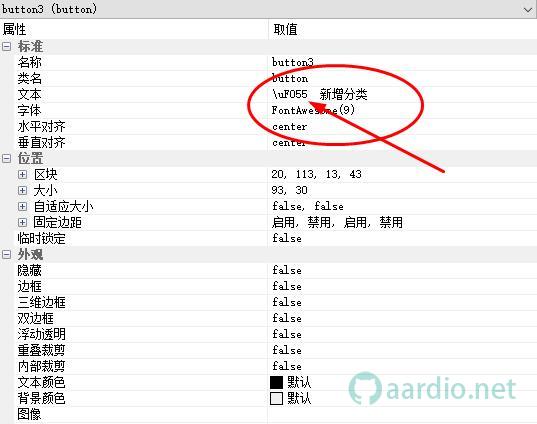Click the 名称 value button3

tap(292, 62)
